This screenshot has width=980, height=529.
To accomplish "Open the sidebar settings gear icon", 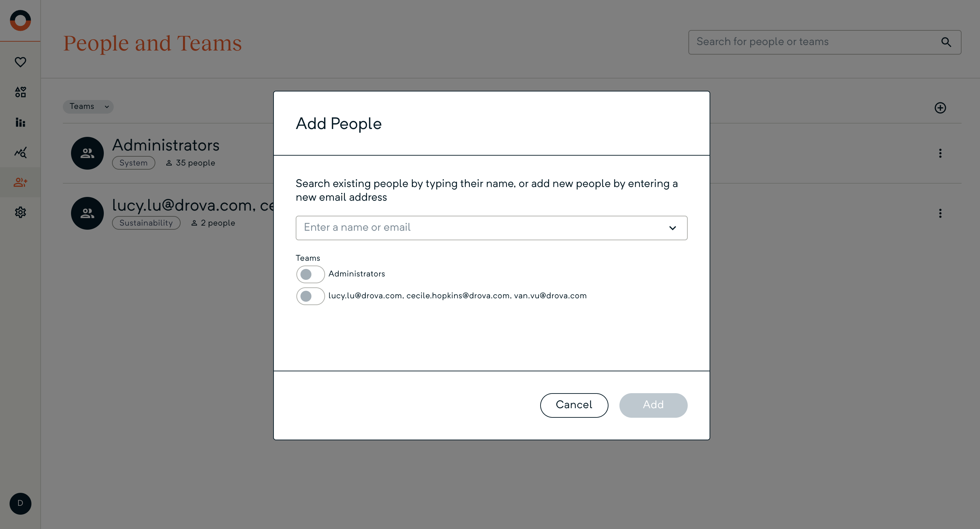I will pos(20,212).
